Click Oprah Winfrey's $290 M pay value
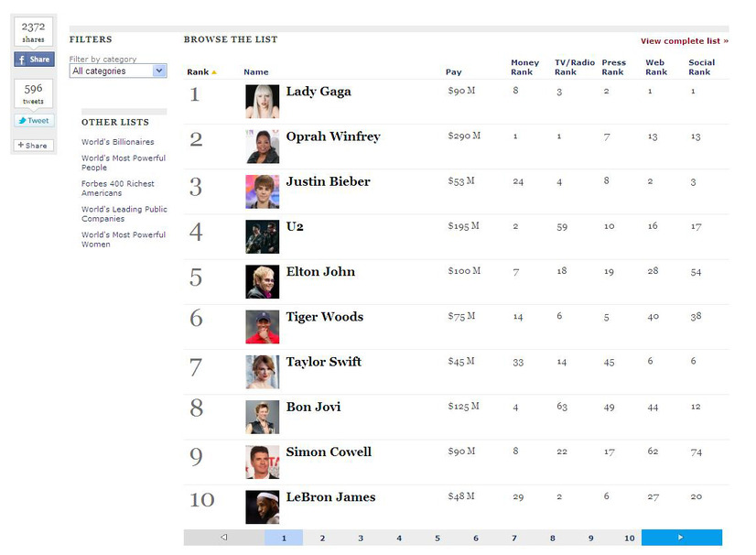Screen dimensions: 756x555 [x=464, y=136]
